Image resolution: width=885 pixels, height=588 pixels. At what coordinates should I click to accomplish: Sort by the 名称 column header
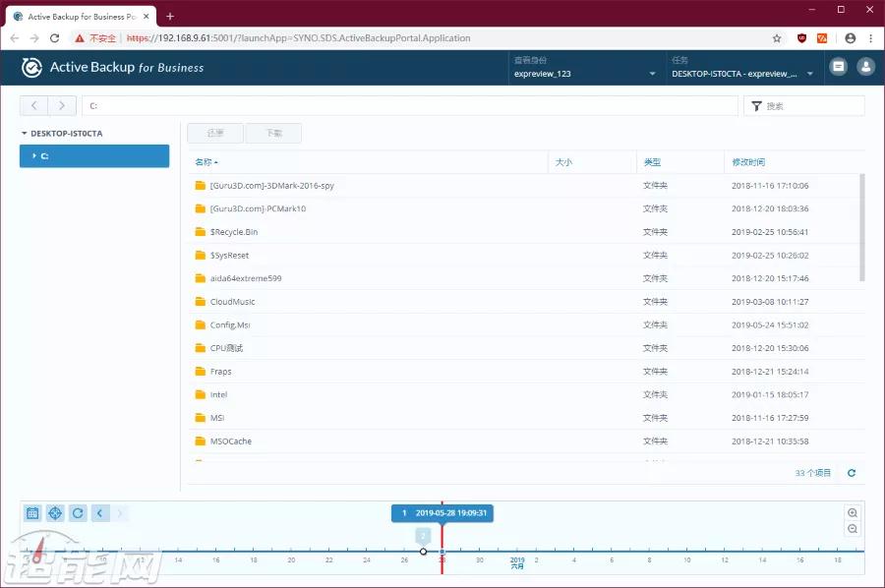point(204,162)
